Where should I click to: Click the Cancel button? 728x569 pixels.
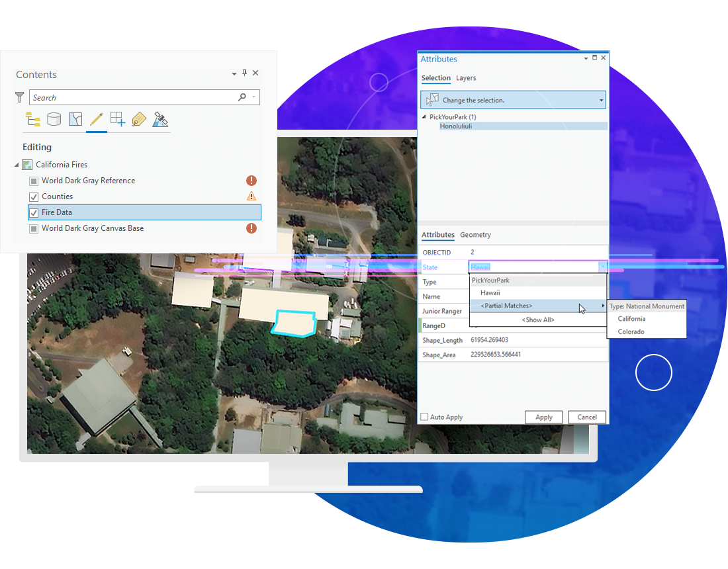586,417
